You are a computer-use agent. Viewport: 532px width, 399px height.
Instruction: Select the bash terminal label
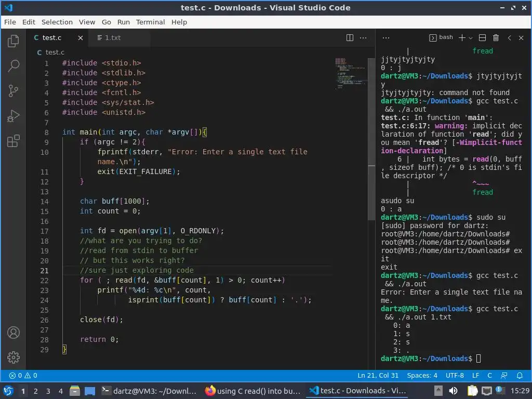[441, 37]
